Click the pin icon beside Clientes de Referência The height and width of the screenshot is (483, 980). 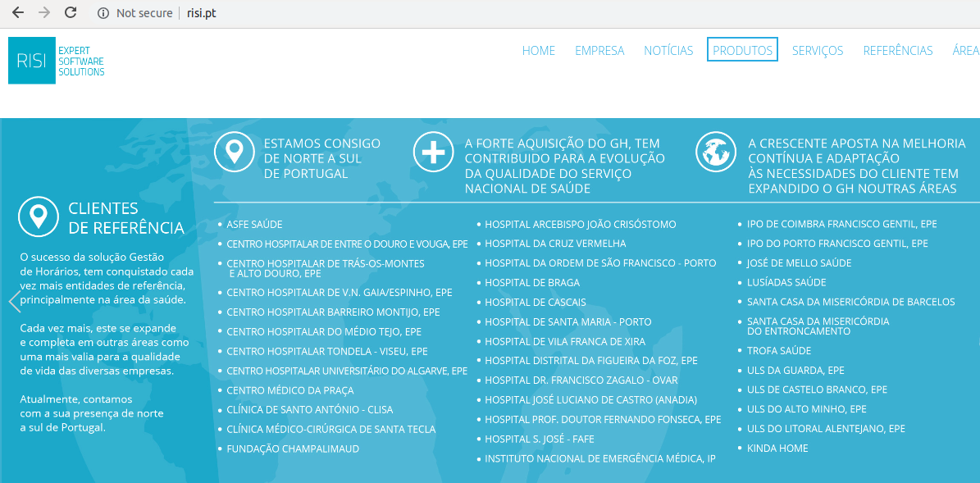[x=39, y=216]
